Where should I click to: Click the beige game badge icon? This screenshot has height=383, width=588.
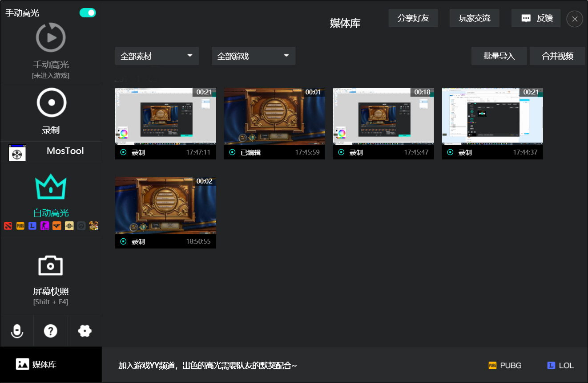pos(69,225)
